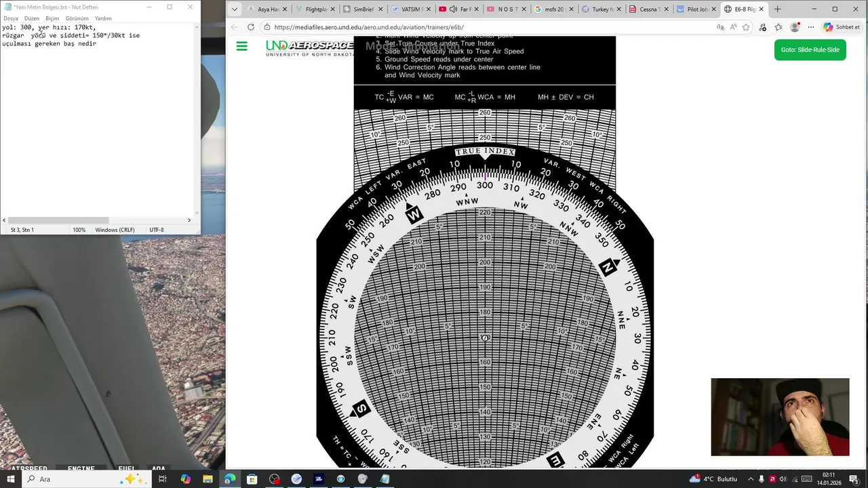Open File Explorer from the taskbar
Screen dimensions: 868x488
point(208,479)
